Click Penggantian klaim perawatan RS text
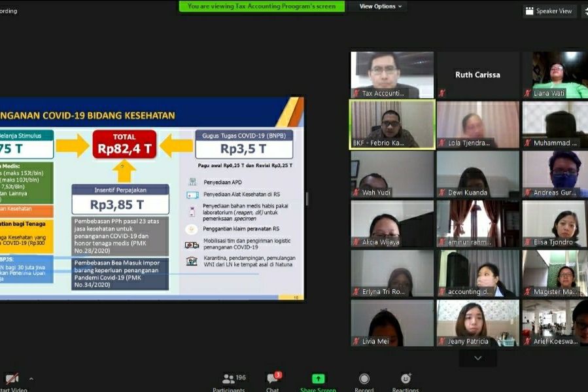Viewport: 588px width, 392px height. (241, 228)
